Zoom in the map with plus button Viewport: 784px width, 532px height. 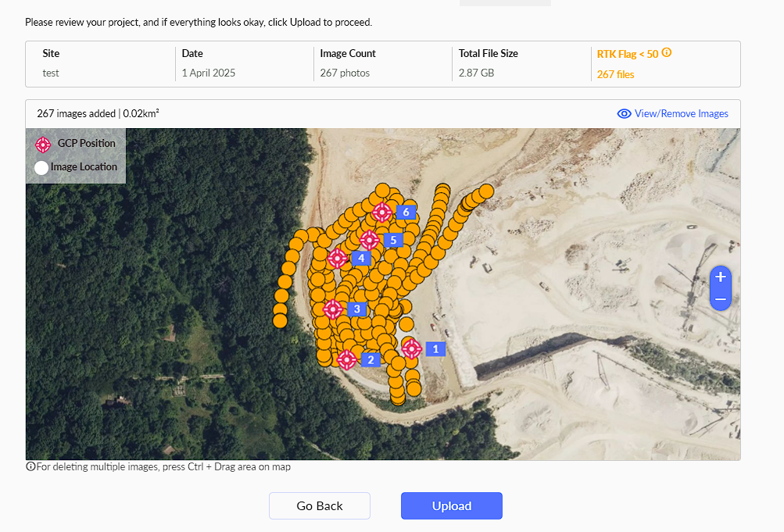point(720,277)
